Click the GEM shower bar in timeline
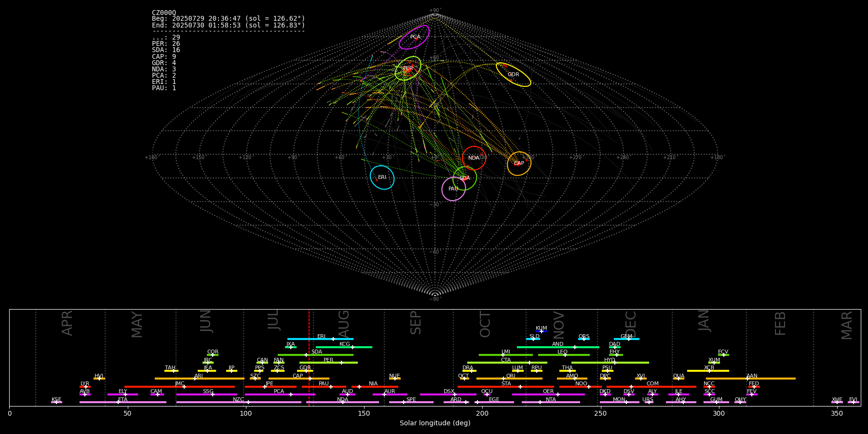Viewport: 868px width, 434px height. pos(626,339)
